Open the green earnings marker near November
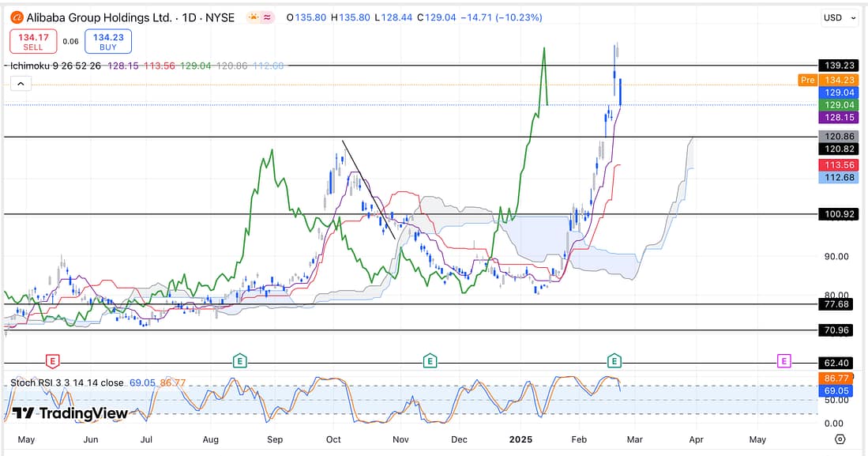This screenshot has width=868, height=456. point(430,361)
